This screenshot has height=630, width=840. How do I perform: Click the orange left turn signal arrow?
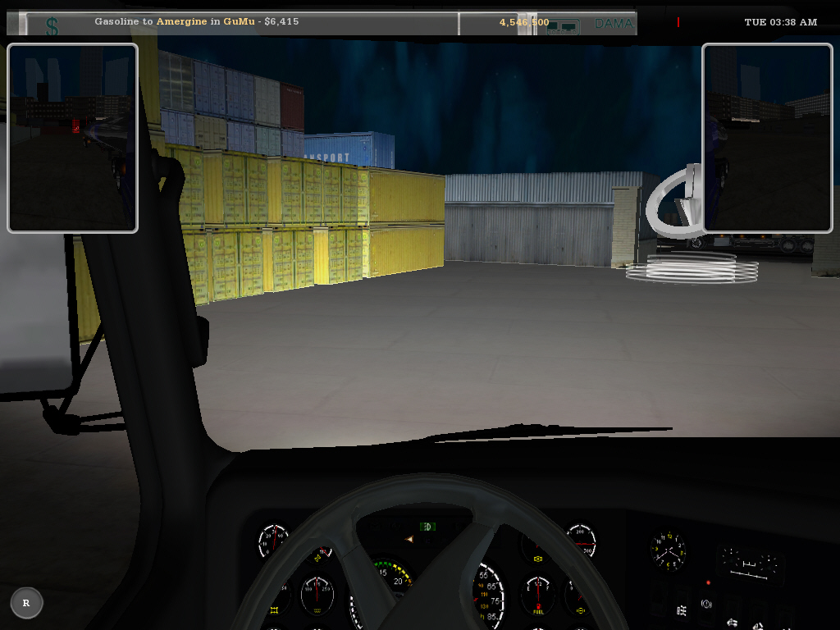(x=409, y=539)
